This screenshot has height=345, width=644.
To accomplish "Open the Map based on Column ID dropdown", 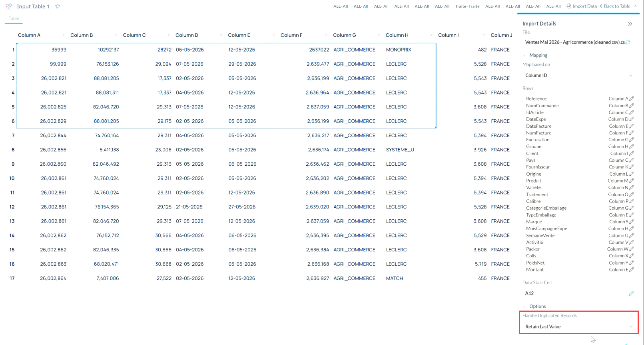I will [x=579, y=76].
